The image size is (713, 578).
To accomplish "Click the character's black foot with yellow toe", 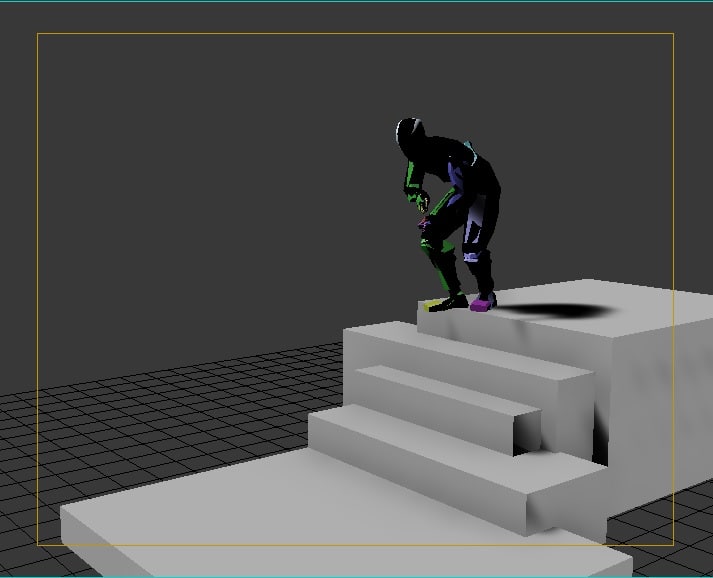I will coord(446,303).
